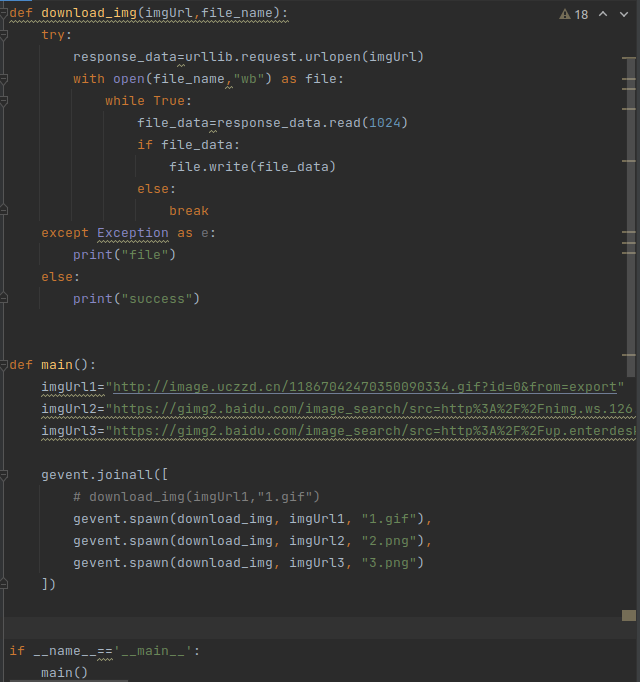Click the "3.png" string in gevent.spawn
The width and height of the screenshot is (640, 682).
[x=389, y=562]
